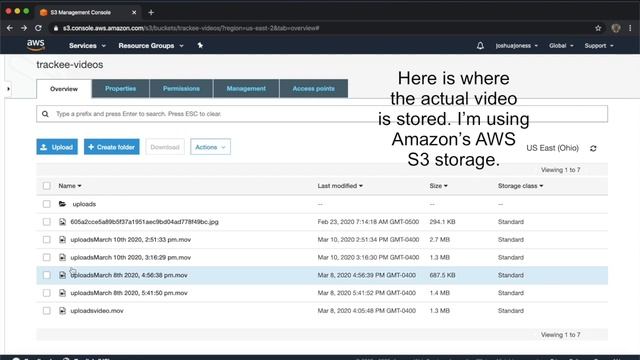Click the browser address bar URL
Screen dimensions: 640x360
(x=191, y=28)
